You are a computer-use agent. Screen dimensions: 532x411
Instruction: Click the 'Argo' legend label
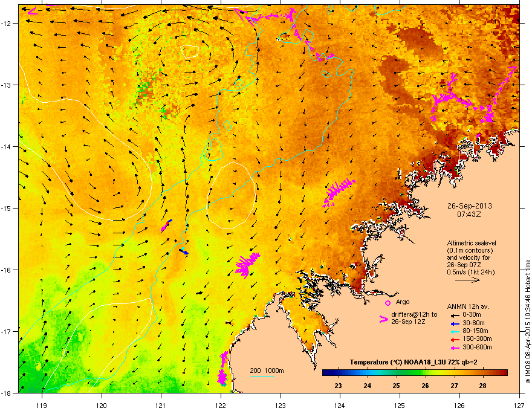403,302
